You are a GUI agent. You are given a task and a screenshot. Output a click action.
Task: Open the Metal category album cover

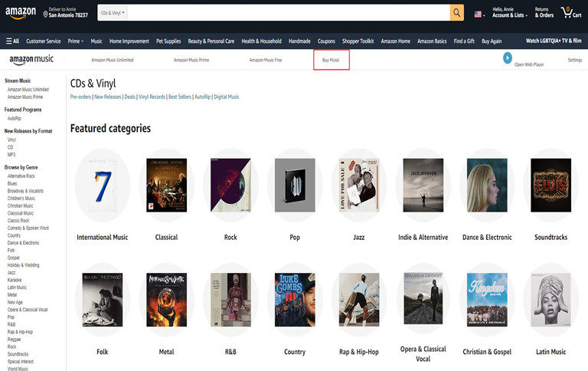(166, 300)
